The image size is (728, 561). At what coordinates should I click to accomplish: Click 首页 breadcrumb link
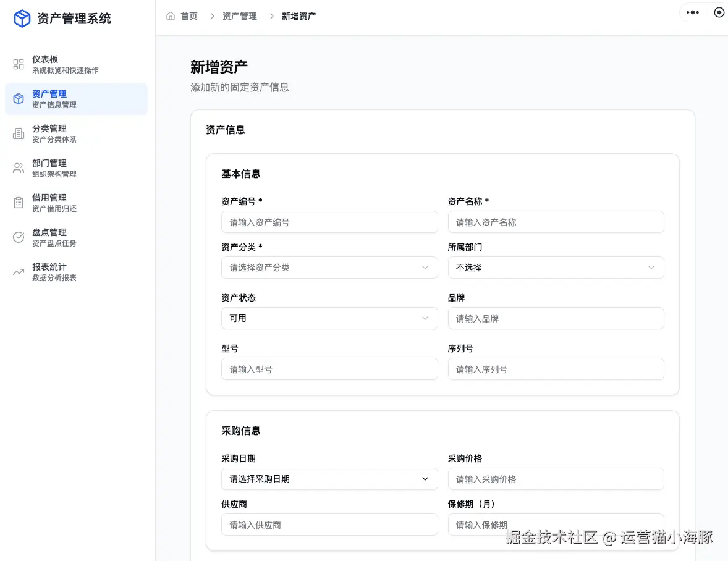coord(189,16)
